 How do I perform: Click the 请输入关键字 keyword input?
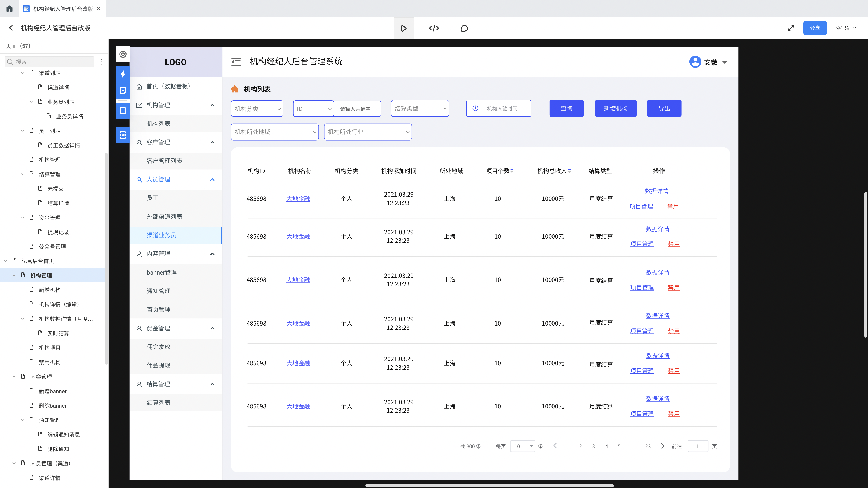click(357, 109)
